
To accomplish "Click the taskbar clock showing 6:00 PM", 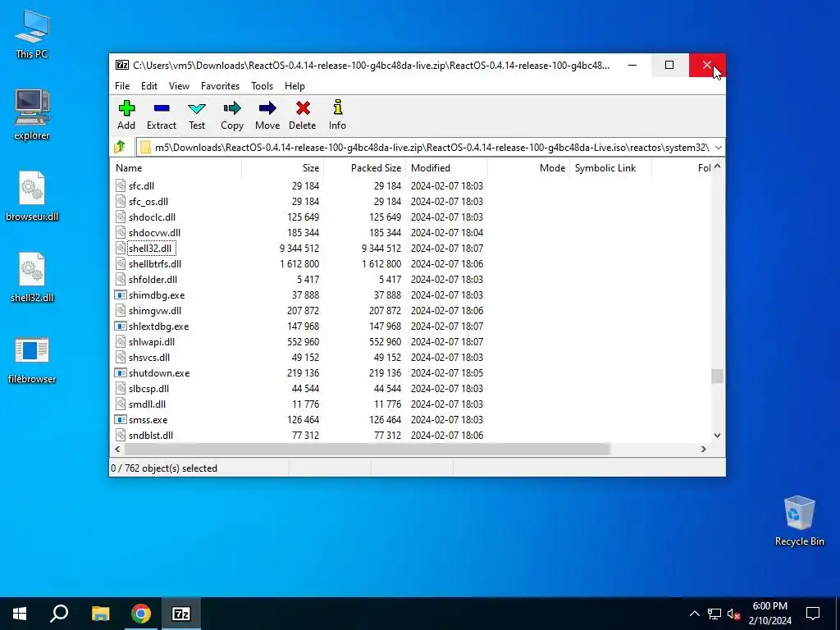I will pyautogui.click(x=769, y=614).
